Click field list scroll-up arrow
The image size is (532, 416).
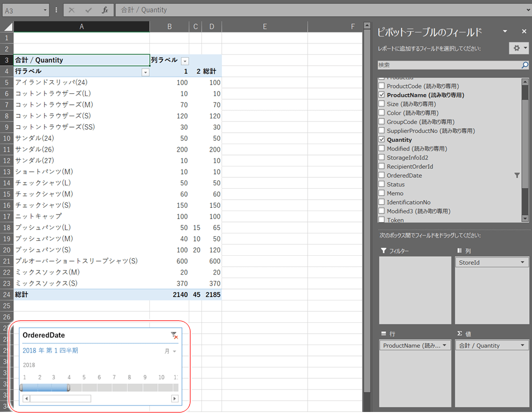pyautogui.click(x=525, y=82)
